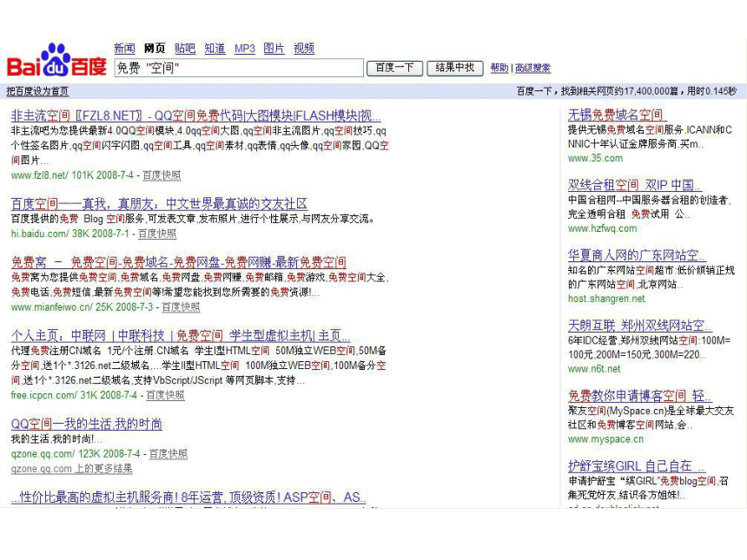Click the 百度一下 search button
The image size is (747, 560).
click(394, 68)
